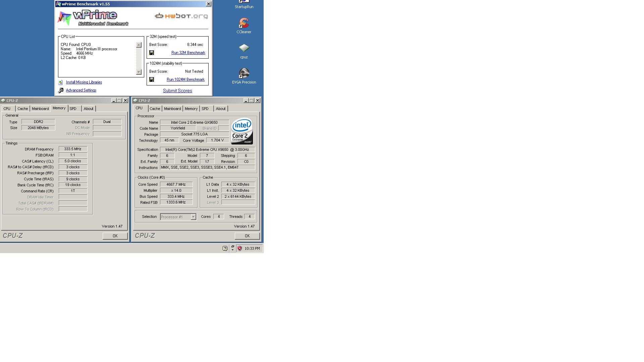This screenshot has height=362, width=644.
Task: Click the Install Missing Libraries link
Action: [84, 82]
